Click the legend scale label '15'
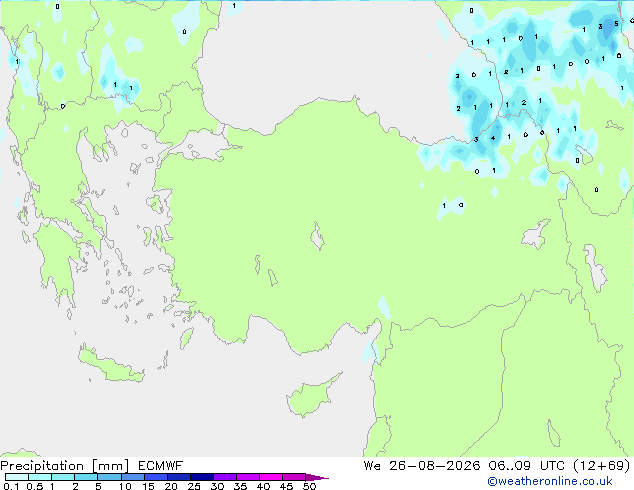Viewport: 634px width, 490px height. click(148, 486)
